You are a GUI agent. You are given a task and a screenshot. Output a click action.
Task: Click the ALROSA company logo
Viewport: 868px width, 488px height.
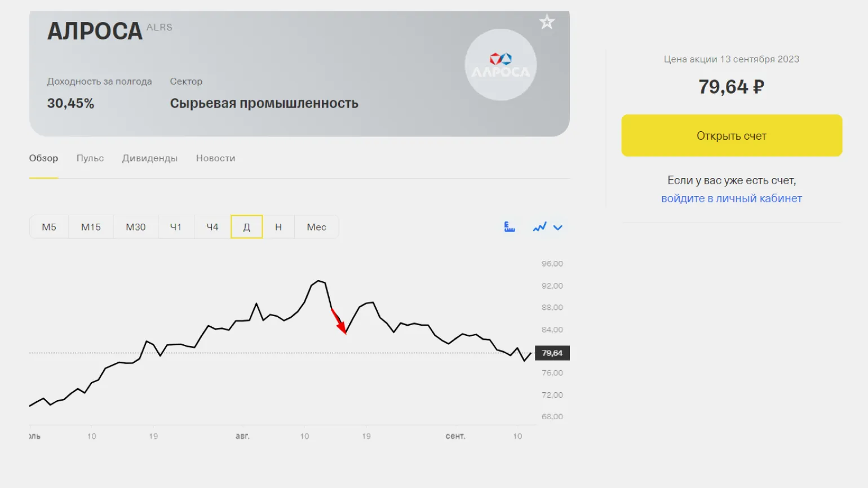(501, 65)
